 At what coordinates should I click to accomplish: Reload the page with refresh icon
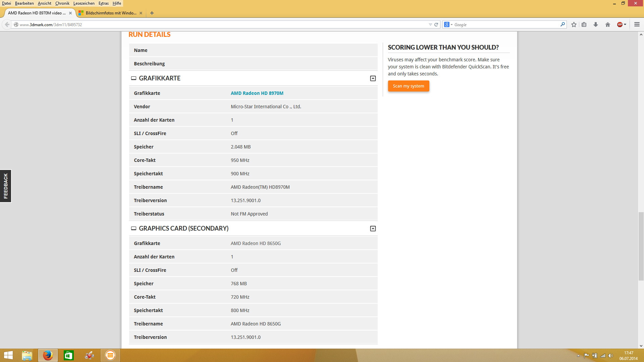tap(436, 24)
